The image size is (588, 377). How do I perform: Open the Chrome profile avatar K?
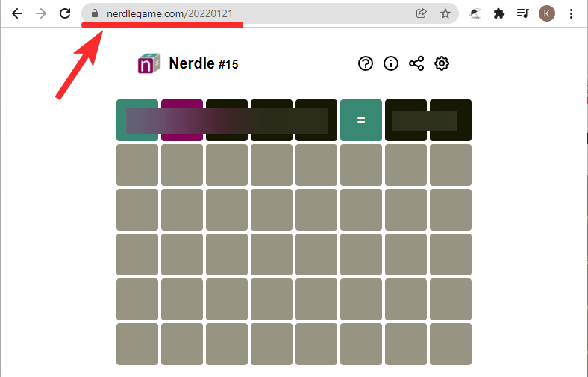[x=547, y=13]
